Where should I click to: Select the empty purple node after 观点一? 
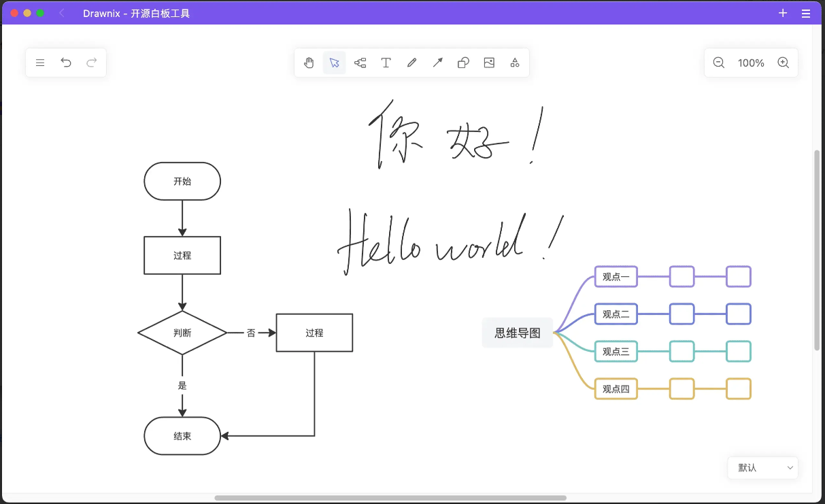click(682, 277)
